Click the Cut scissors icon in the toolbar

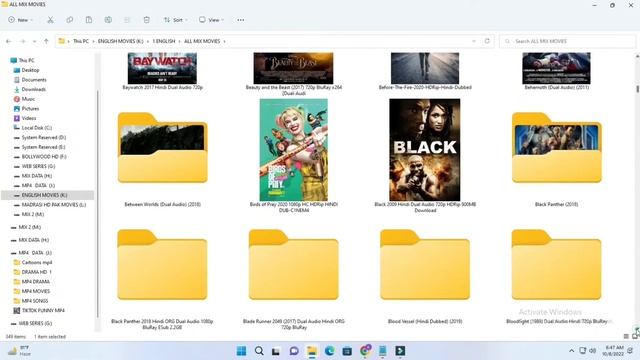coord(50,20)
